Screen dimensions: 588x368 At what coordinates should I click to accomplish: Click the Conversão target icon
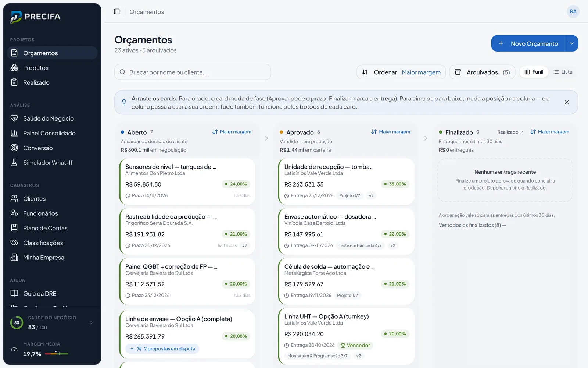point(14,148)
